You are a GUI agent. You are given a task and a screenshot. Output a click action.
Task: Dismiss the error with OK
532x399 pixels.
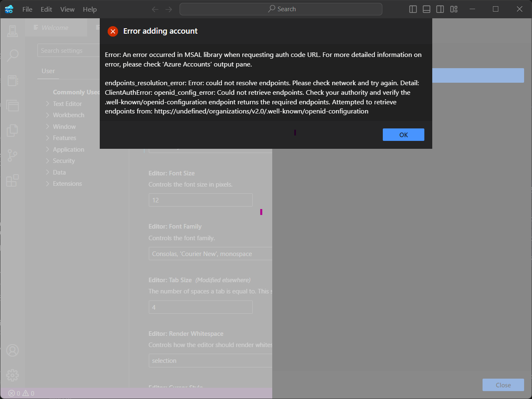tap(403, 135)
